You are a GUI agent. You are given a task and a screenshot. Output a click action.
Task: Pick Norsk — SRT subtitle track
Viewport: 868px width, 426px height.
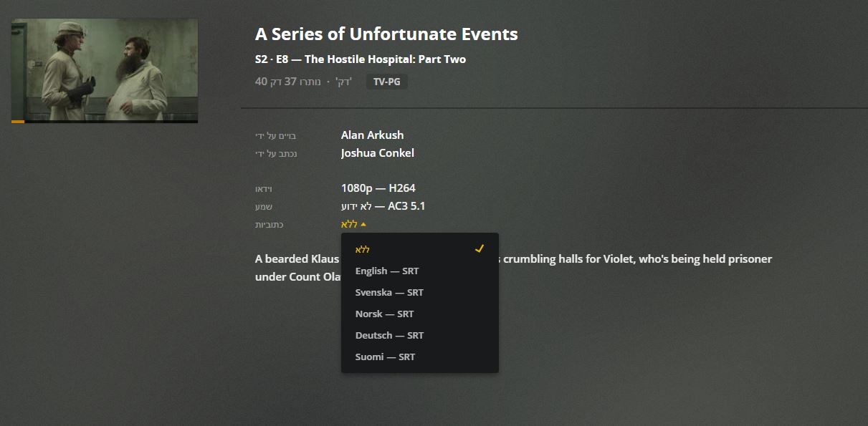pyautogui.click(x=384, y=314)
